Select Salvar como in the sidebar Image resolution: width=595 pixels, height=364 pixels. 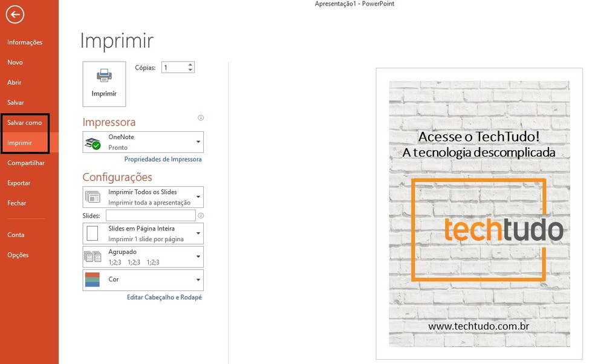click(25, 123)
